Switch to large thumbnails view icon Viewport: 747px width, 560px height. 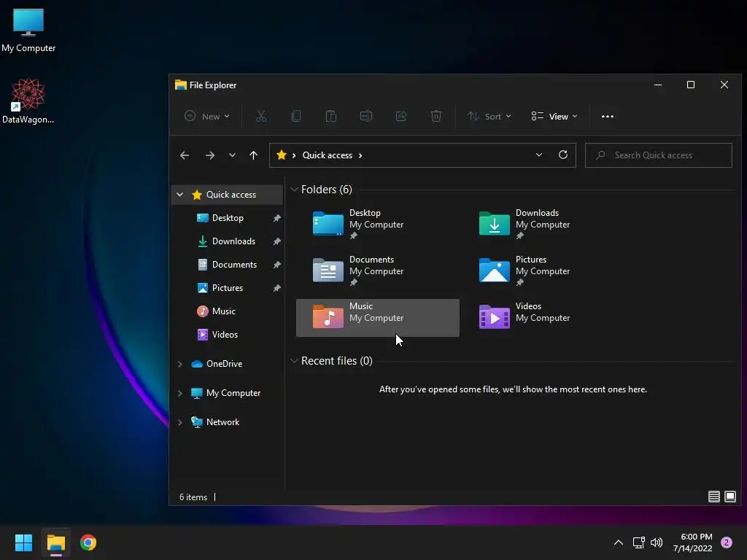tap(729, 497)
